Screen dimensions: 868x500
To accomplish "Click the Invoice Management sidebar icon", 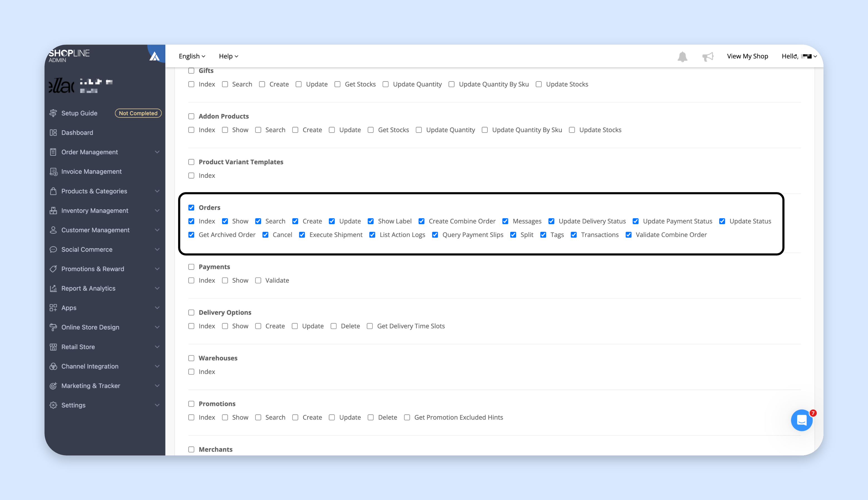I will [53, 172].
